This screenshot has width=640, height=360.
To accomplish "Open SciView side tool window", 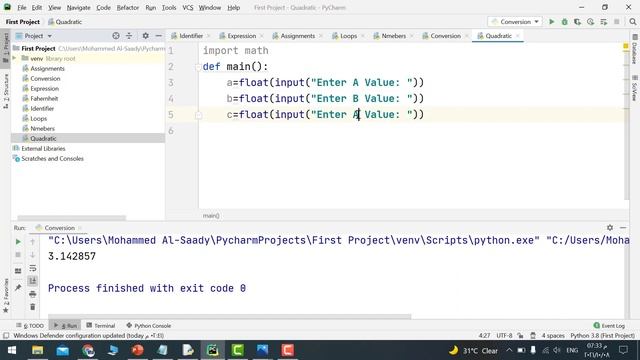I will (x=635, y=87).
